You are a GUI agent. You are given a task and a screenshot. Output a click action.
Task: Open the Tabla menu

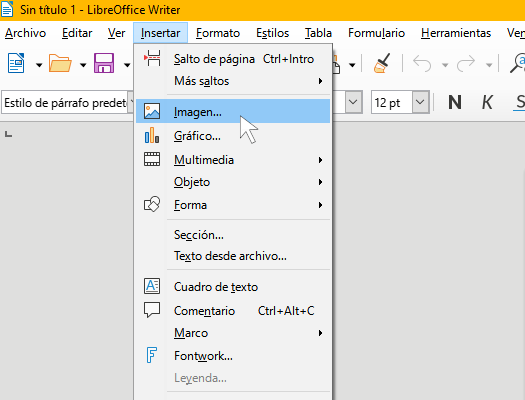pyautogui.click(x=318, y=33)
